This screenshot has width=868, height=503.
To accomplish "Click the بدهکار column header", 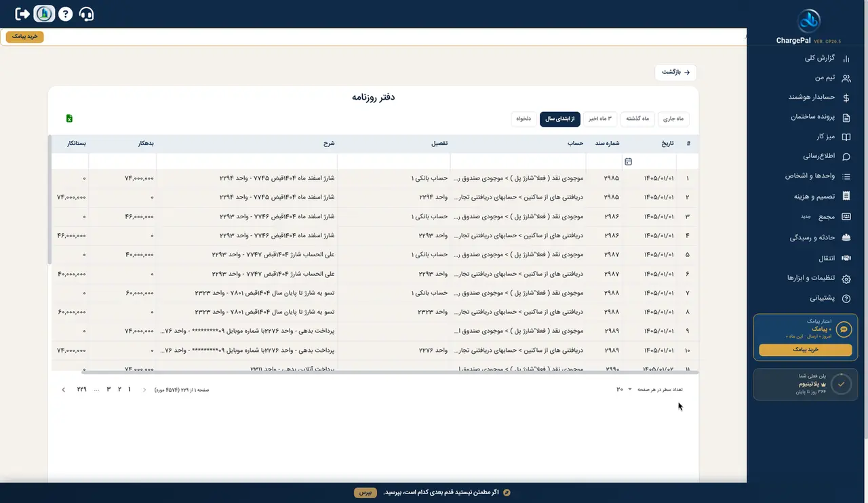I will click(x=146, y=144).
